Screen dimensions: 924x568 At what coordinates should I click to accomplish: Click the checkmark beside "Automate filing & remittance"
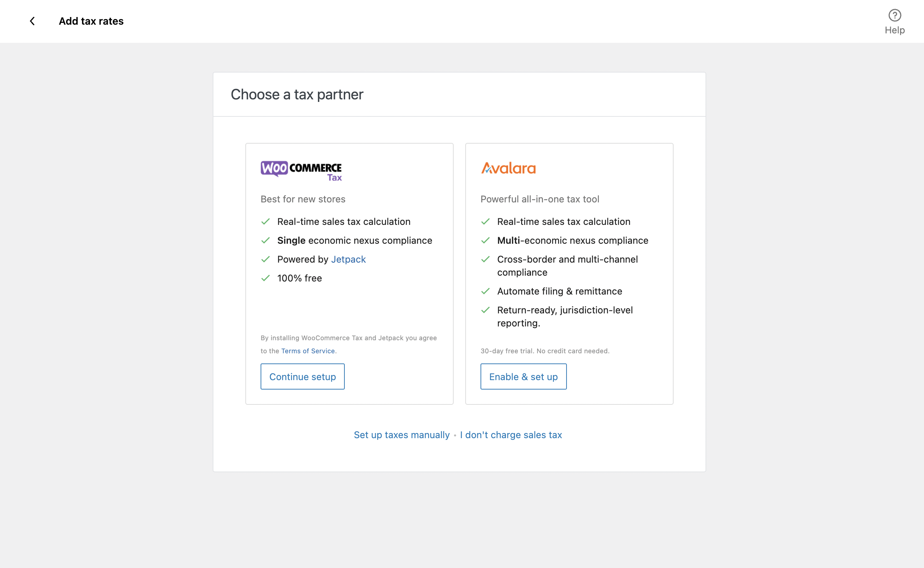[x=486, y=291]
